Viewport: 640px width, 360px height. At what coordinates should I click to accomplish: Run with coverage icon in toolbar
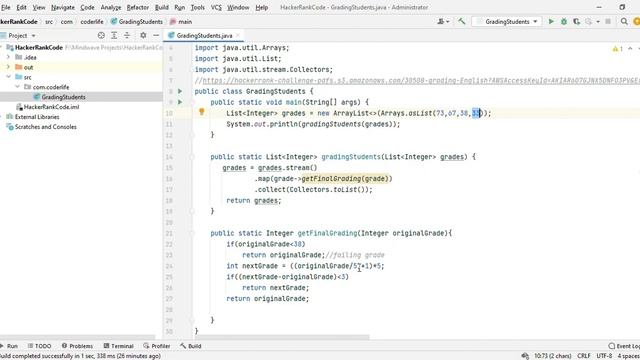(576, 22)
